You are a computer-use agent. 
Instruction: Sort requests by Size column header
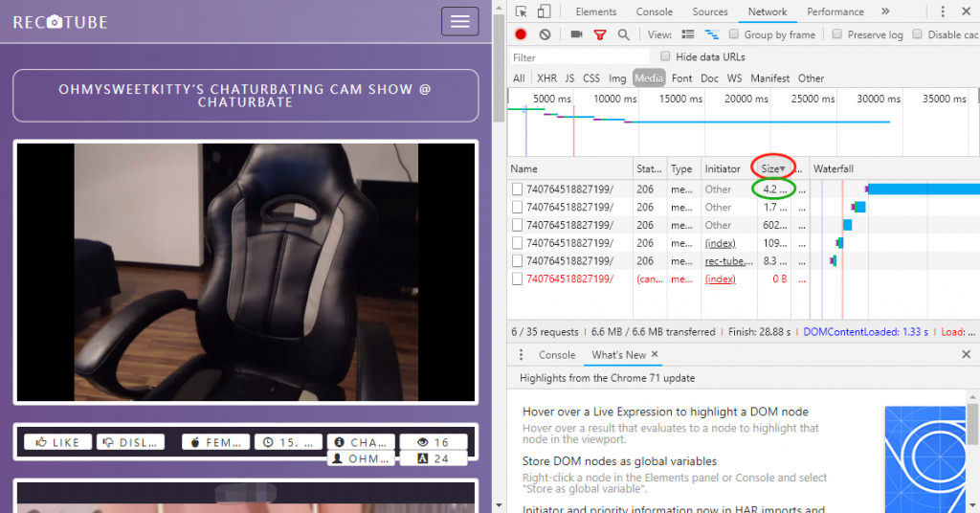(x=773, y=168)
